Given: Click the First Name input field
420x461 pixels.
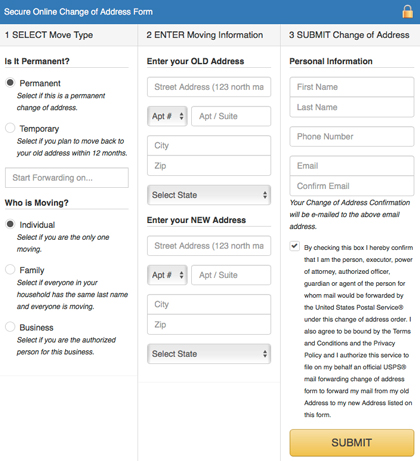Looking at the screenshot, I should coord(352,87).
